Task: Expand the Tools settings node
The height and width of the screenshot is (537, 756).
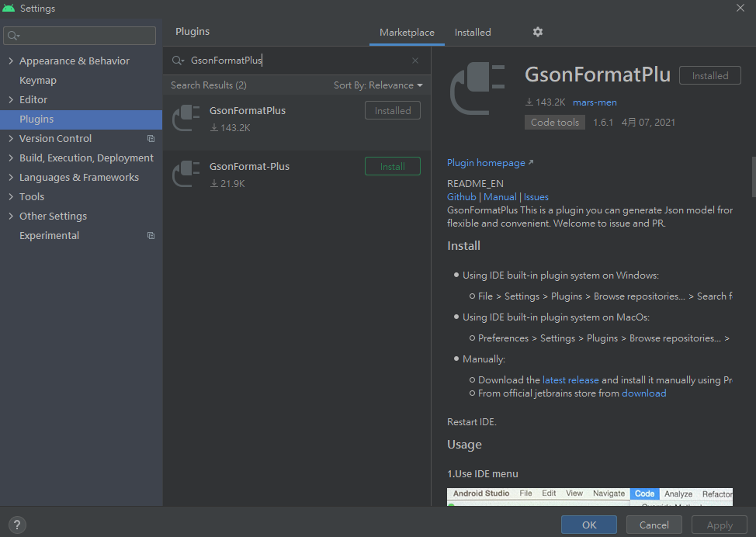Action: pos(11,196)
